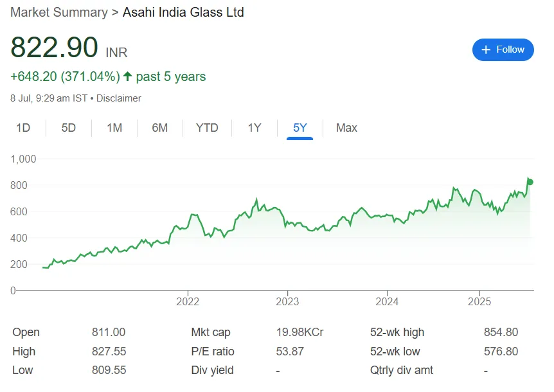Click the green dot at chart end
The image size is (554, 392).
tap(530, 182)
